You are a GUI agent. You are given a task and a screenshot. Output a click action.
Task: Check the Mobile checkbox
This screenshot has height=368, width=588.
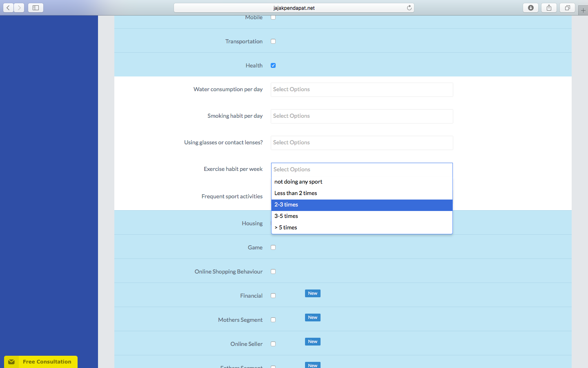point(273,17)
